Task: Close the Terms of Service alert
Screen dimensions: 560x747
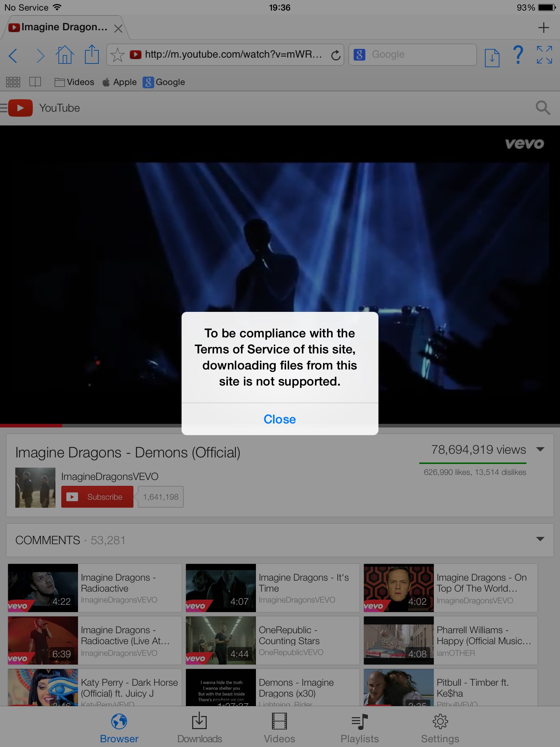Action: tap(280, 419)
